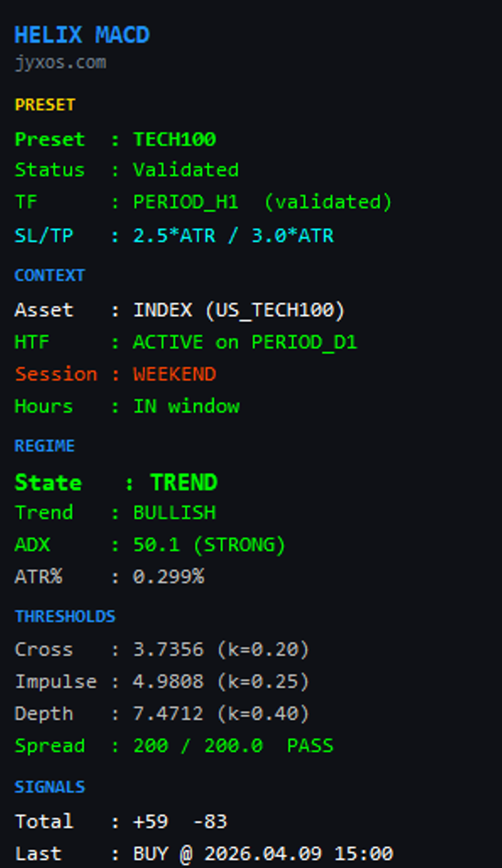Viewport: 502px width, 868px height.
Task: Click the TREND state value
Action: click(x=184, y=483)
